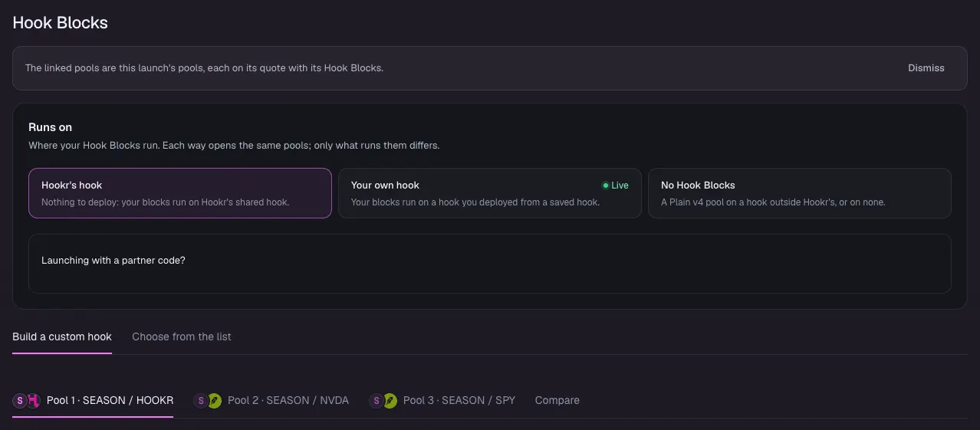Screen dimensions: 980x430
Task: Expand Launching with a partner code section
Action: [x=489, y=263]
